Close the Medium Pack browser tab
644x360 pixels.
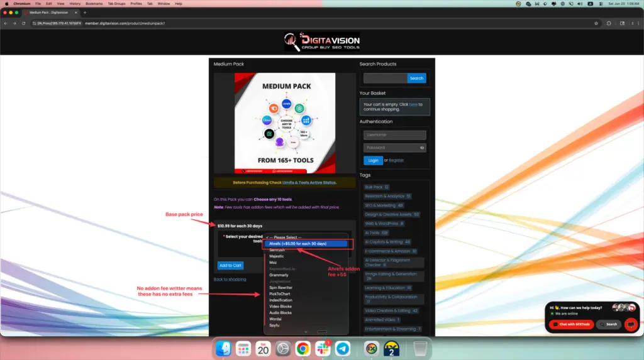(76, 13)
